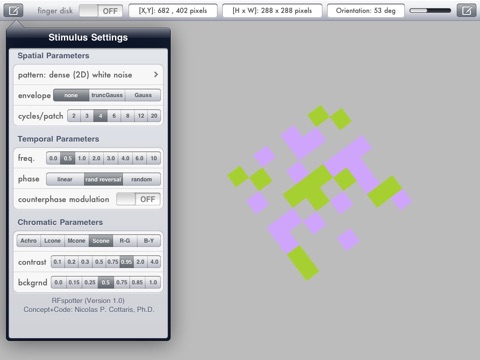
Task: Set cycles/patch to 20
Action: point(154,116)
